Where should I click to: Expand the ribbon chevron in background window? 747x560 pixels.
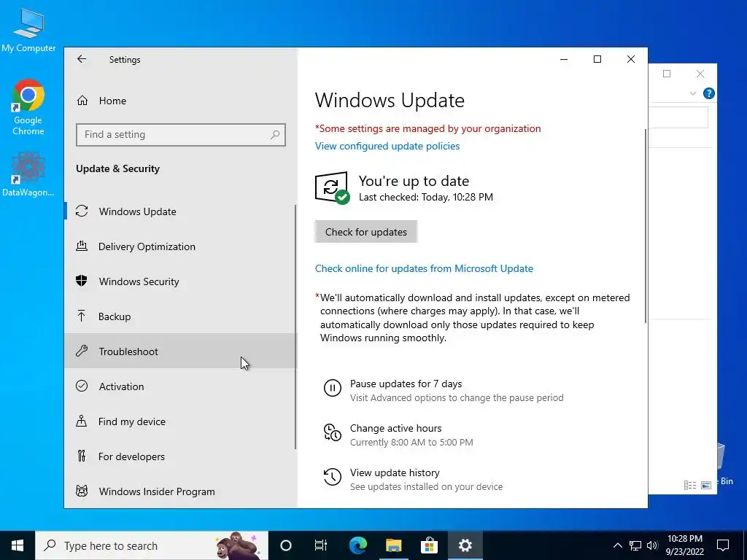[693, 93]
